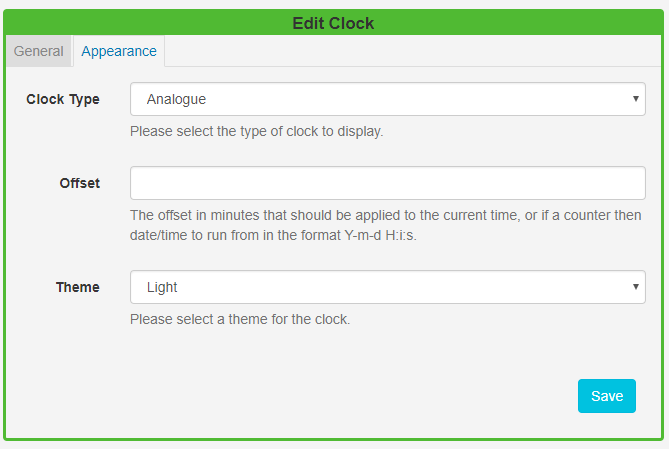
Task: Click the Edit Clock title bar
Action: pos(333,23)
